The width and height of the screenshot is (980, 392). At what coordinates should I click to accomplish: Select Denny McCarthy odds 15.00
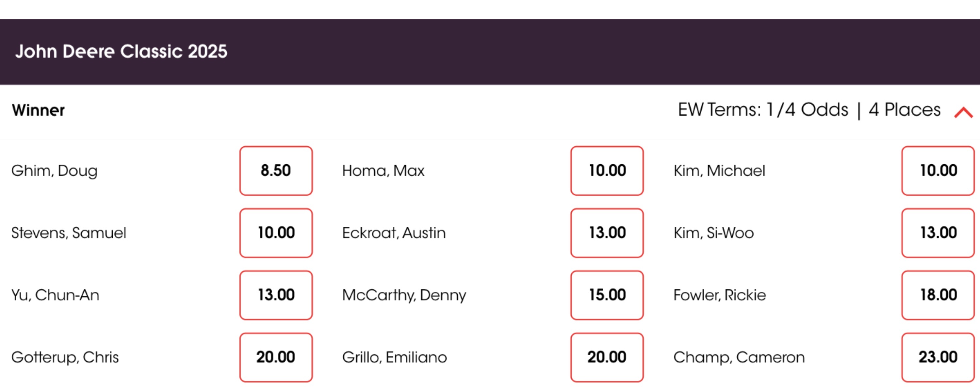click(607, 295)
